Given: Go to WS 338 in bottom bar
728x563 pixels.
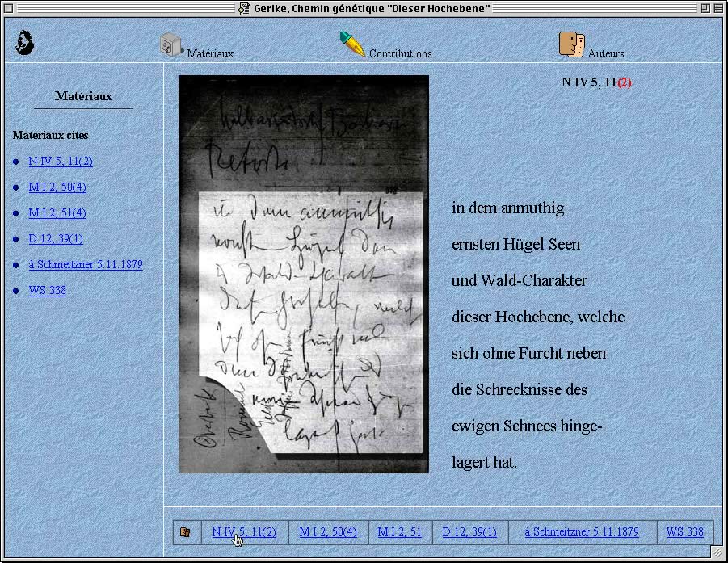Looking at the screenshot, I should click(685, 532).
